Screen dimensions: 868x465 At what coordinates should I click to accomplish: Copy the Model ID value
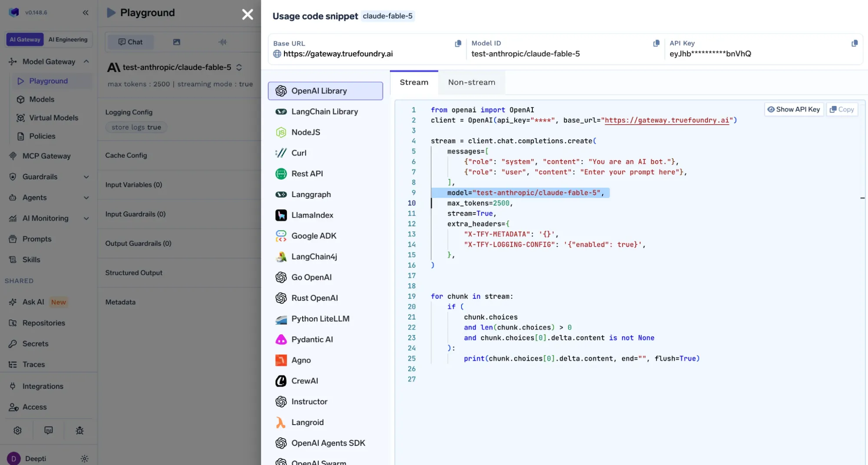tap(656, 43)
